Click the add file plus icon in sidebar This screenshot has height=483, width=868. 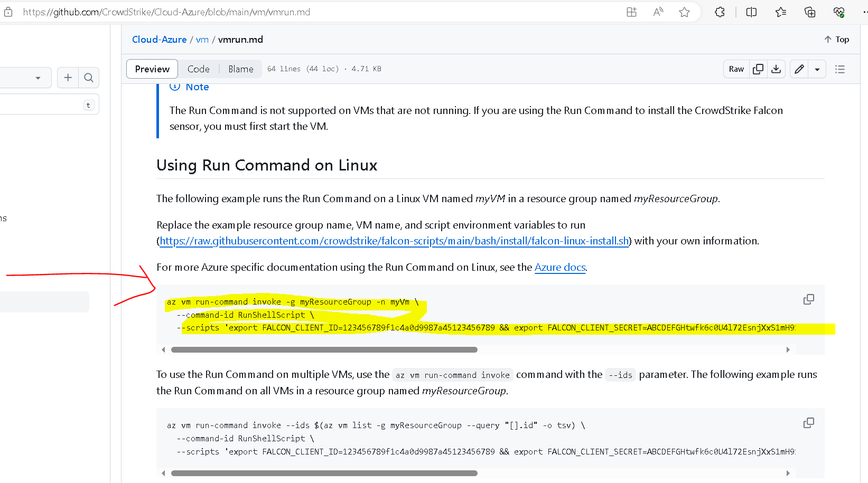tap(68, 78)
